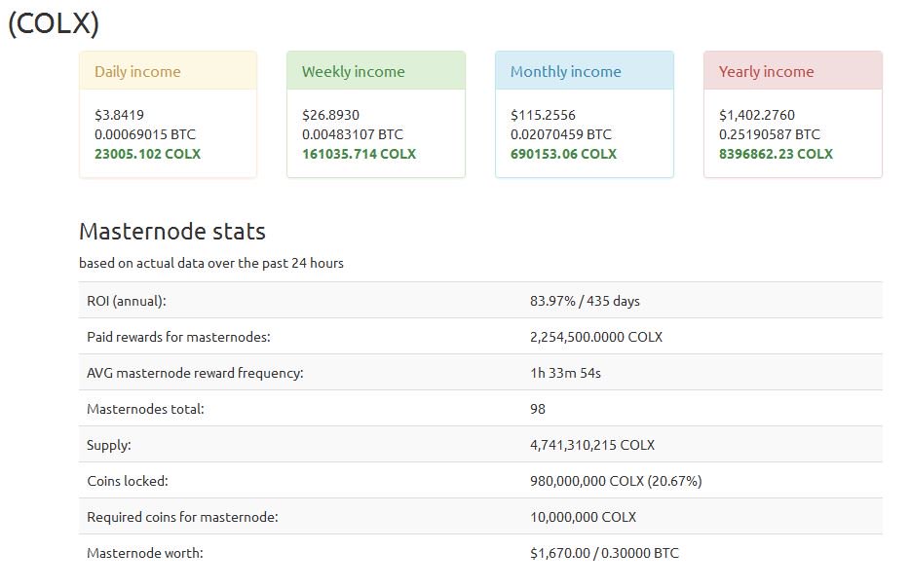Click the Supply value 4,741,310,215 COLX
Image resolution: width=910 pixels, height=588 pixels.
click(591, 444)
